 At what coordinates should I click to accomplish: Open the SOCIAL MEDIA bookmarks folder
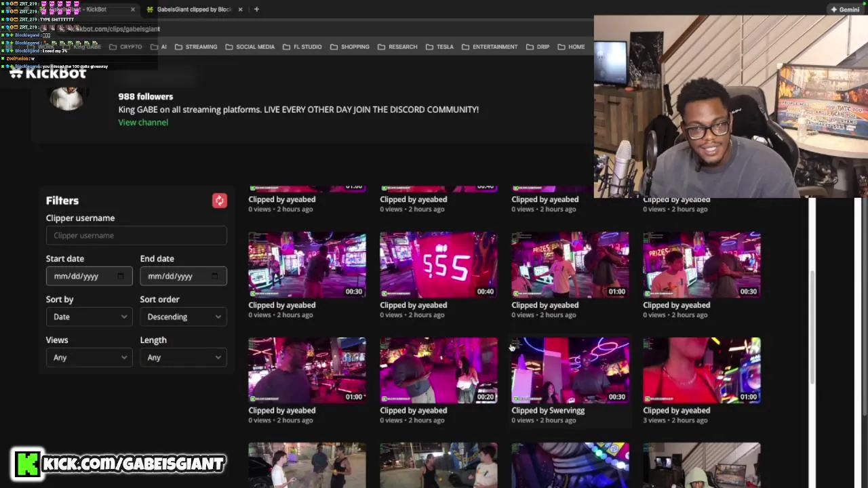click(250, 47)
